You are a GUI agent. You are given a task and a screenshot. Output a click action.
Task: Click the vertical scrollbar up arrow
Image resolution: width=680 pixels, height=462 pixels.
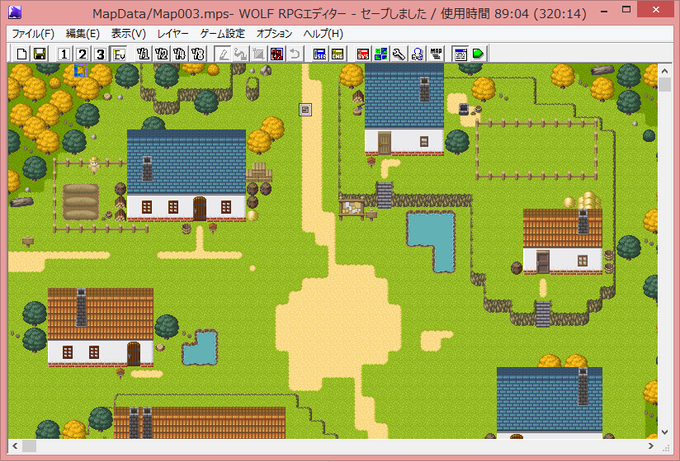pos(665,70)
